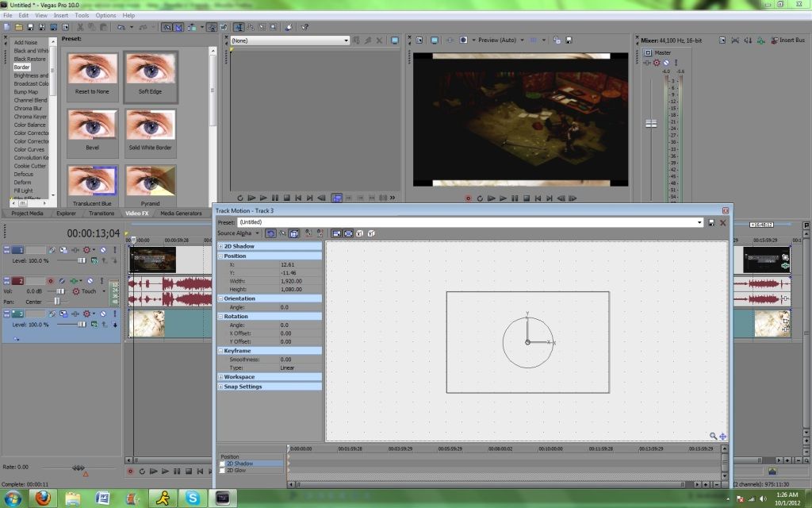Select Solid White Border preset thumbnail

150,133
